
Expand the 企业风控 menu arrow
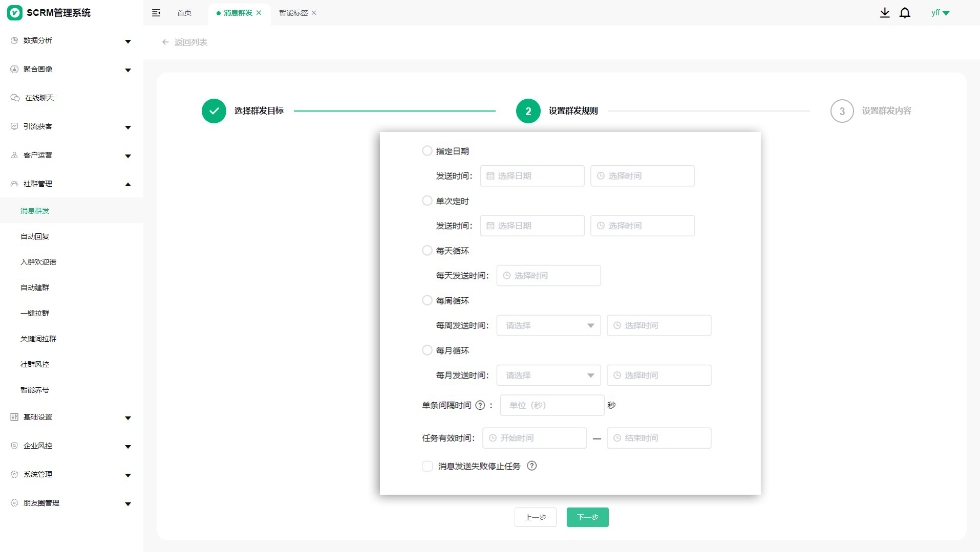point(128,447)
